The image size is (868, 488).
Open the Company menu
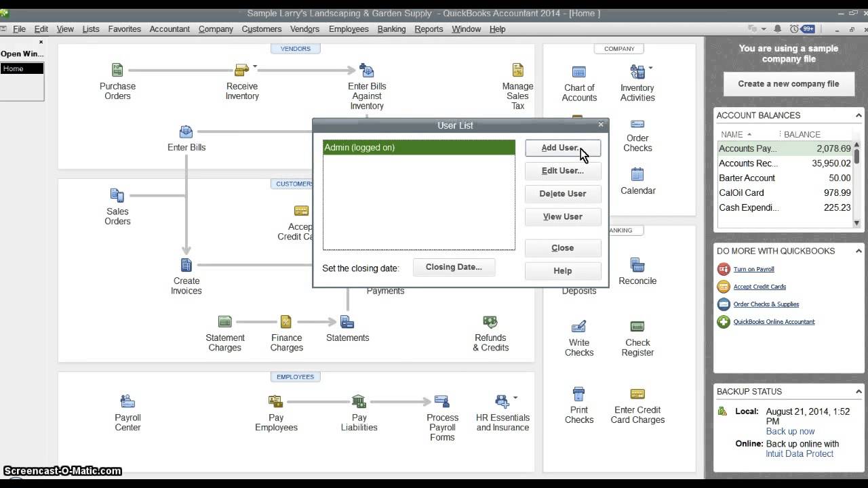216,29
